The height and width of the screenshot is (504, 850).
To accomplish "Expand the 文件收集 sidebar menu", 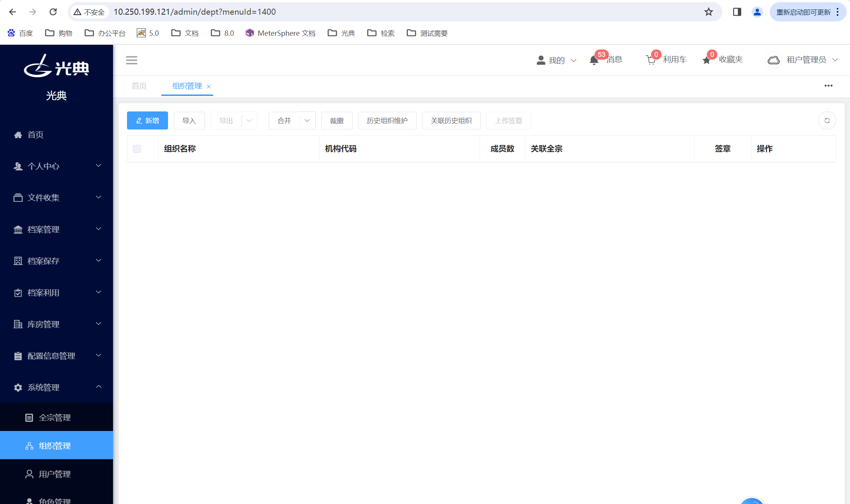I will pyautogui.click(x=57, y=198).
